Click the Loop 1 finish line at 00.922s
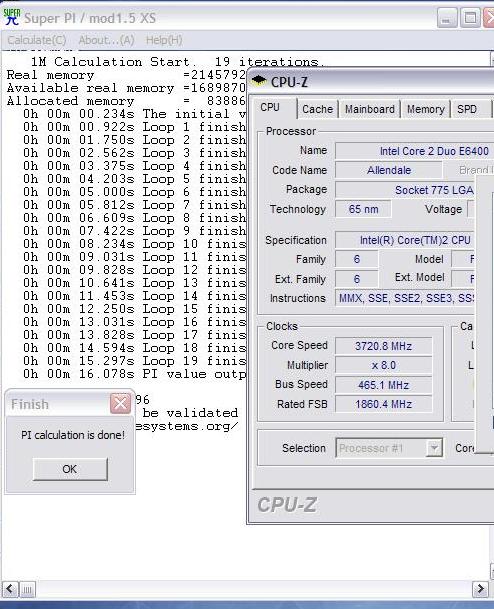 pos(134,127)
